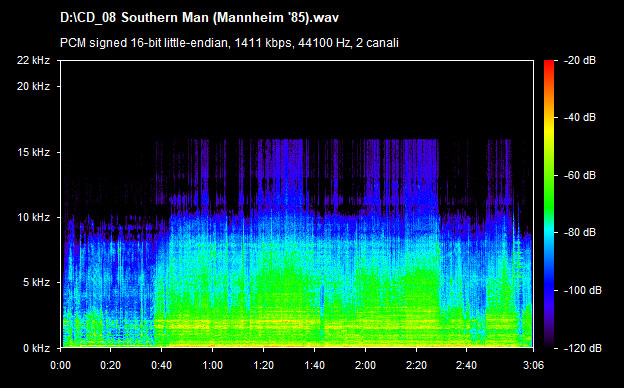Viewport: 624px width, 388px height.
Task: Click the 0:20 time axis label
Action: click(111, 365)
